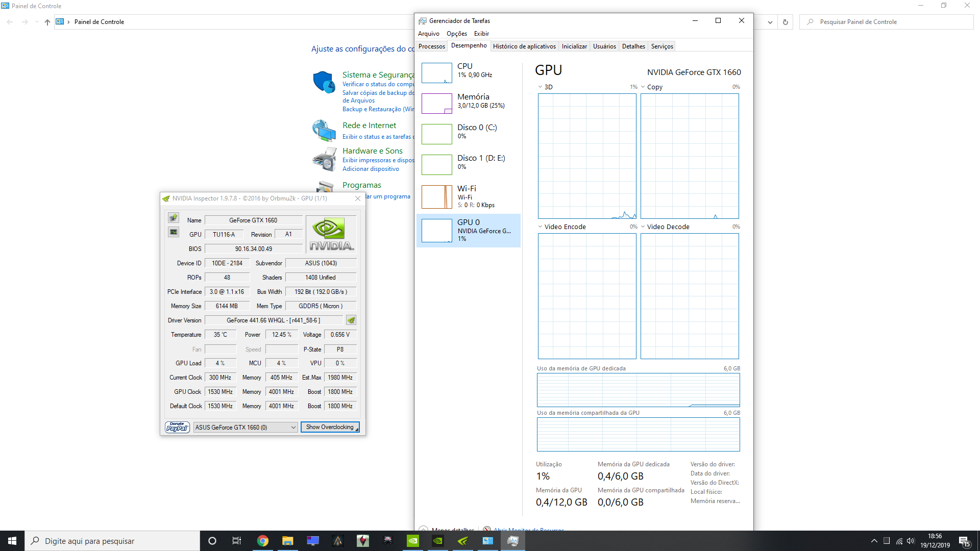Open the Sistema e Segurança link
The width and height of the screenshot is (980, 551).
point(378,75)
